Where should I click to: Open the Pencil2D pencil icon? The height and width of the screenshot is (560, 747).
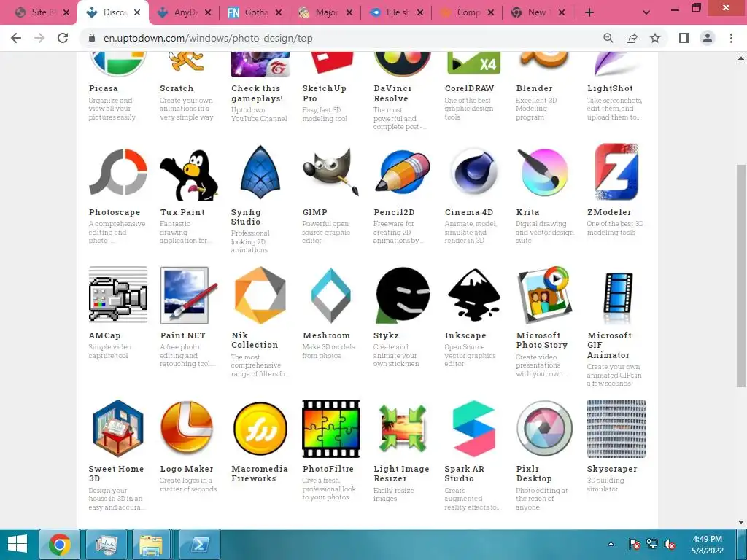[403, 171]
